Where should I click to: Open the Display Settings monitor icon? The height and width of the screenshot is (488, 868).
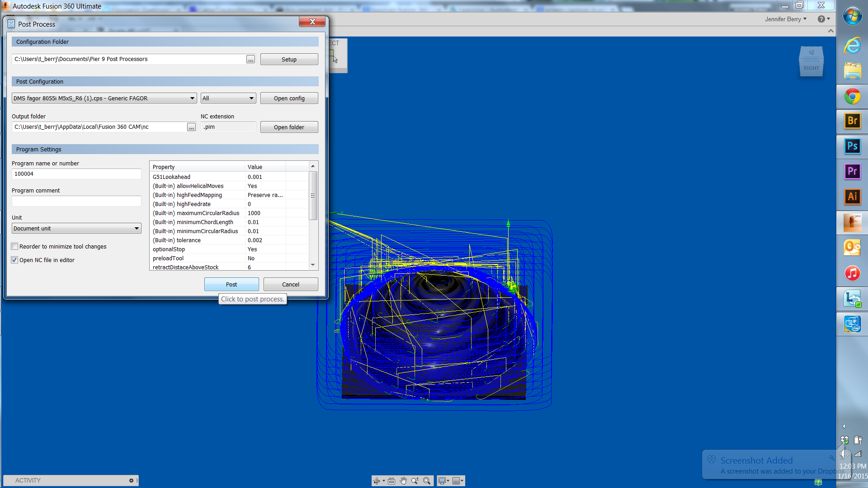[442, 481]
